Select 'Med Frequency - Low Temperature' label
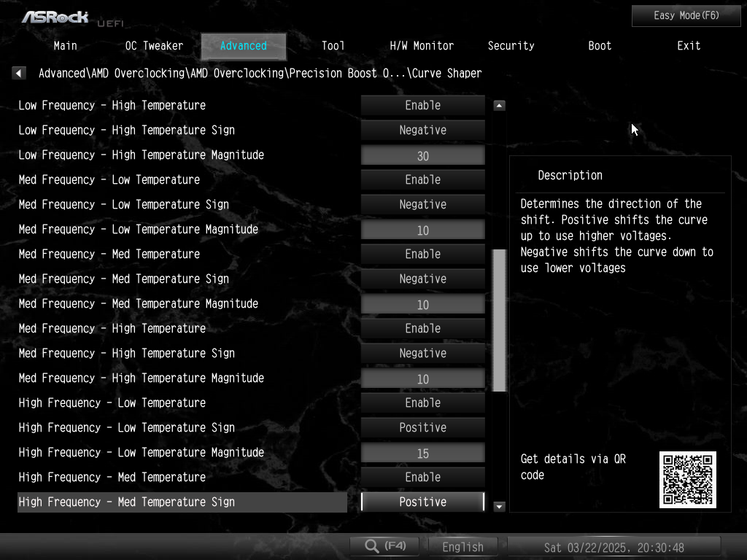Image resolution: width=747 pixels, height=560 pixels. coord(109,179)
